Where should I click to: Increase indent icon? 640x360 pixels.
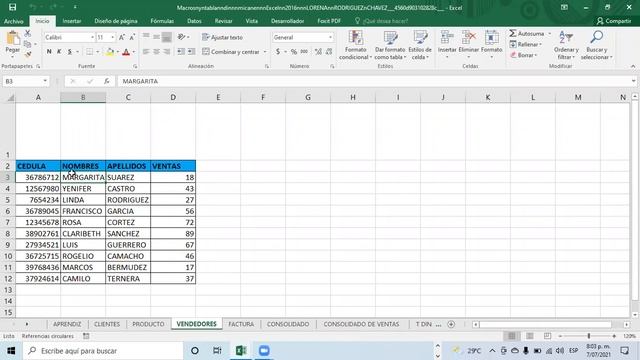(191, 51)
